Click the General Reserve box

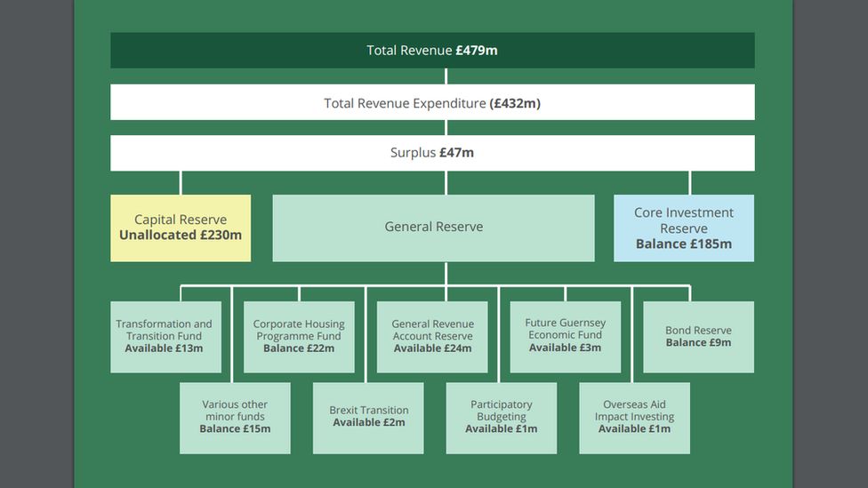(433, 228)
